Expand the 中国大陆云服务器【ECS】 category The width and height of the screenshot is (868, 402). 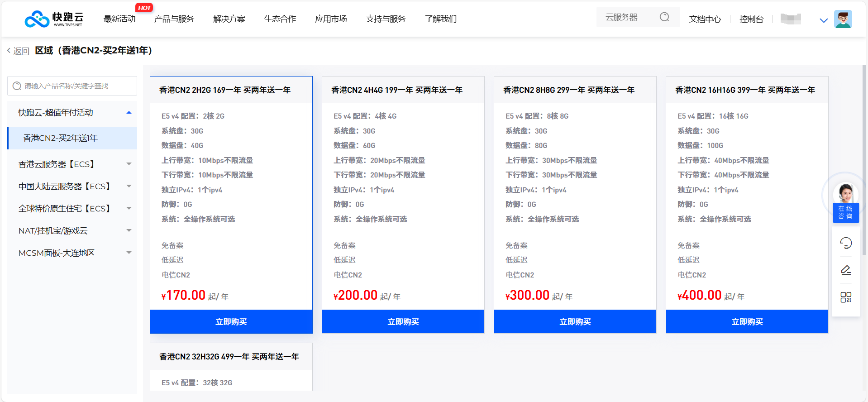tap(129, 187)
